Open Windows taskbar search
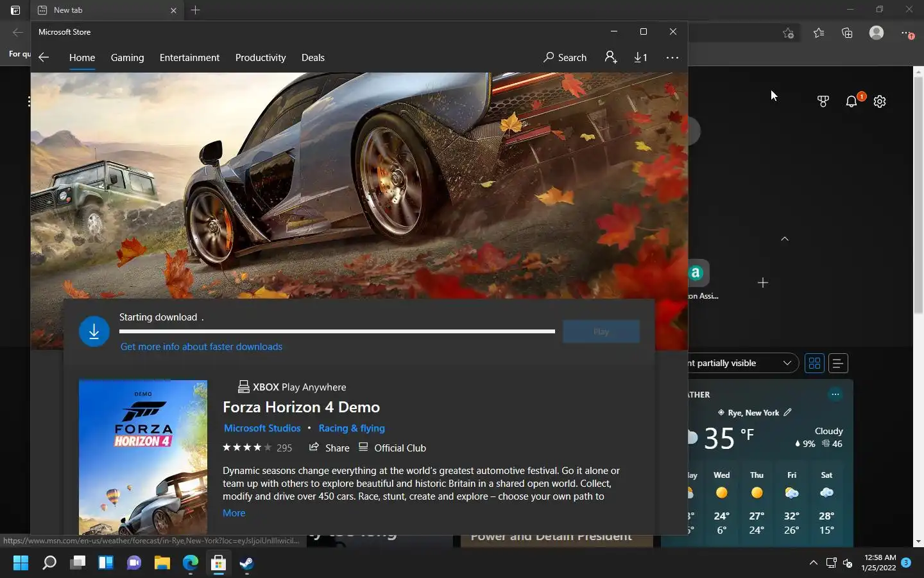Viewport: 924px width, 578px height. click(49, 563)
